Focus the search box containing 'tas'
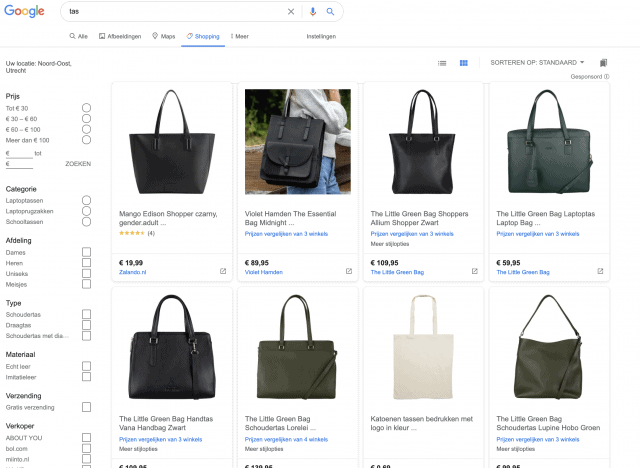This screenshot has width=640, height=468. [x=176, y=11]
